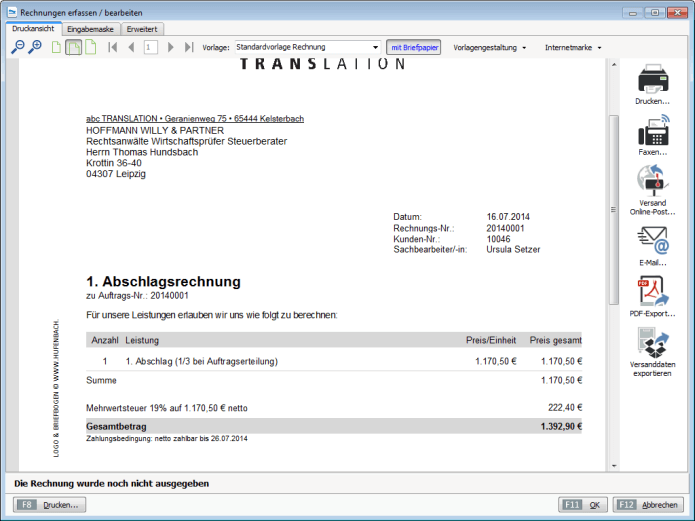Screen dimensions: 695x521
Task: Click the E-Mail envelope icon
Action: point(653,240)
